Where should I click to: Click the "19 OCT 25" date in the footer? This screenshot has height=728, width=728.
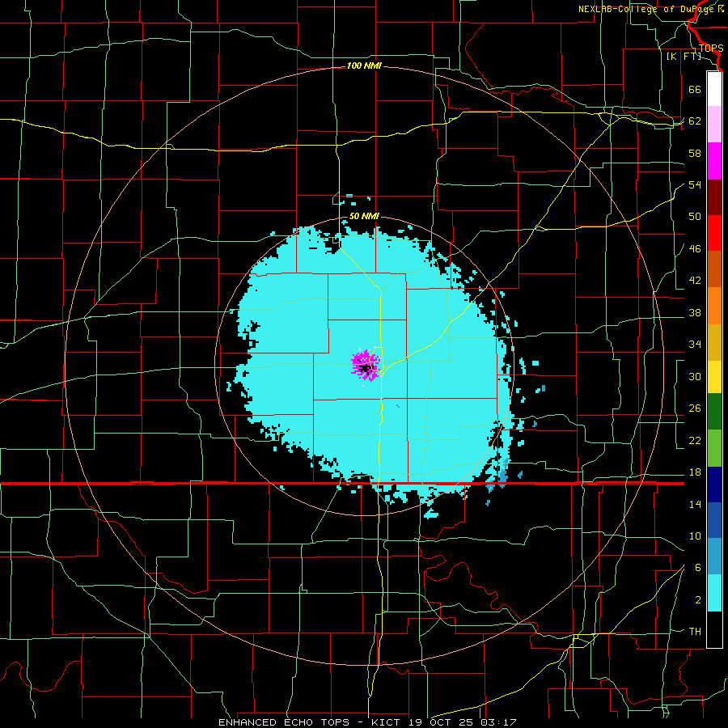[442, 722]
